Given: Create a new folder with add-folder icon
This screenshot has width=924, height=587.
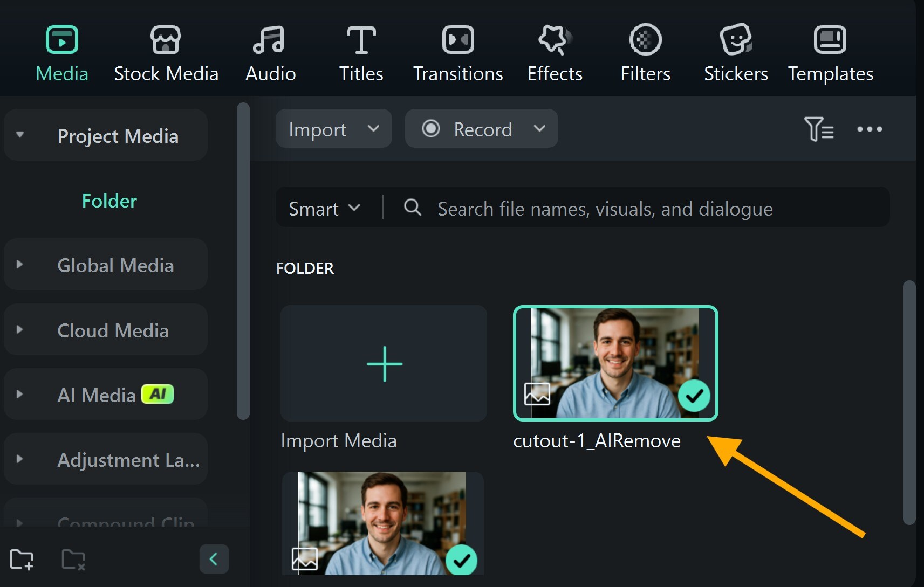Looking at the screenshot, I should (x=22, y=559).
